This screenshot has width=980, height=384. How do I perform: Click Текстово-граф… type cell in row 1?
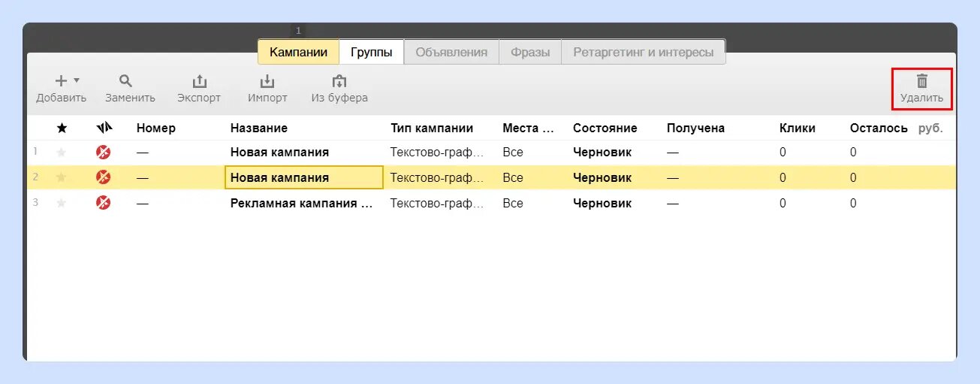pyautogui.click(x=437, y=153)
